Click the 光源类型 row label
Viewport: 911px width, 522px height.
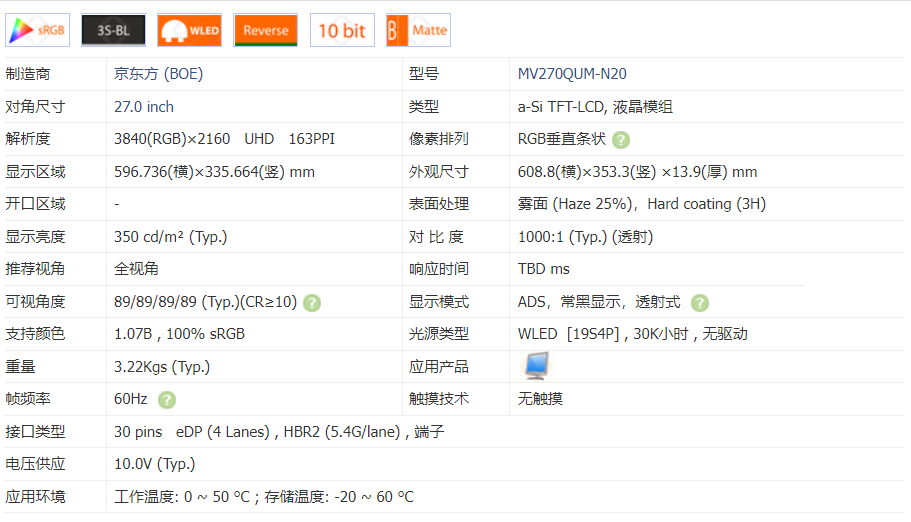pyautogui.click(x=439, y=334)
